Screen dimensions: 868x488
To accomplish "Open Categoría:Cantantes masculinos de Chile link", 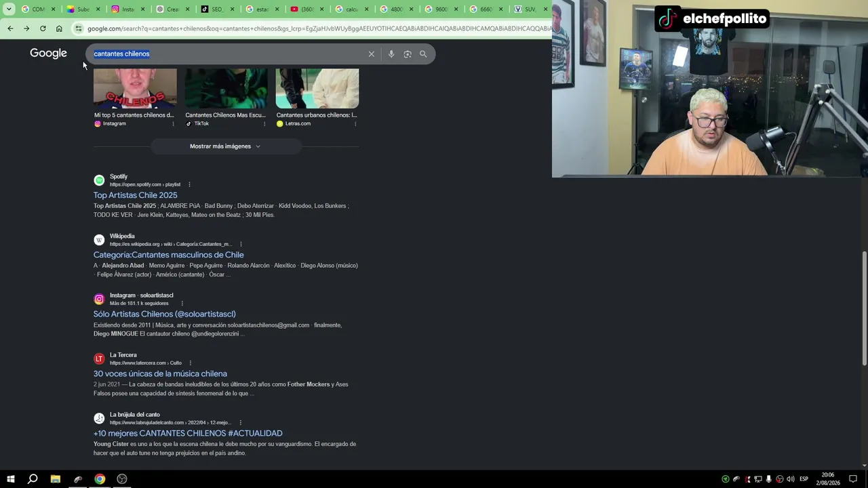I will (169, 255).
